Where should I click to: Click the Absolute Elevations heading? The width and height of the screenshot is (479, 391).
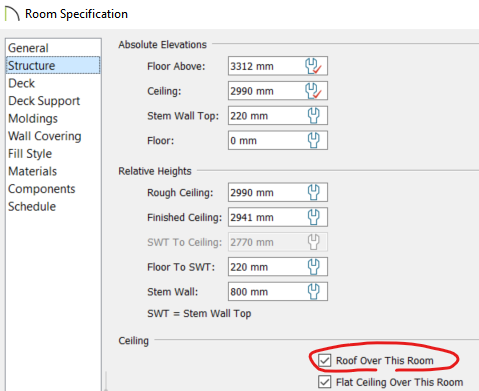tap(162, 45)
